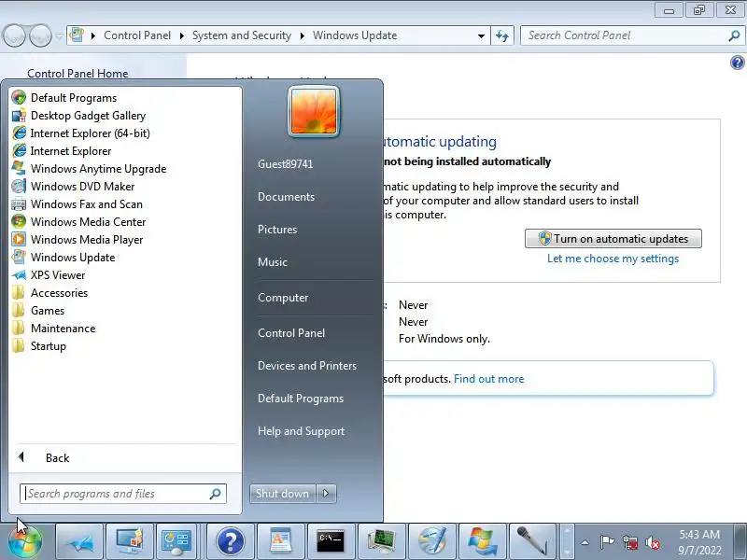
Task: Open Computer from the Start menu
Action: point(283,298)
